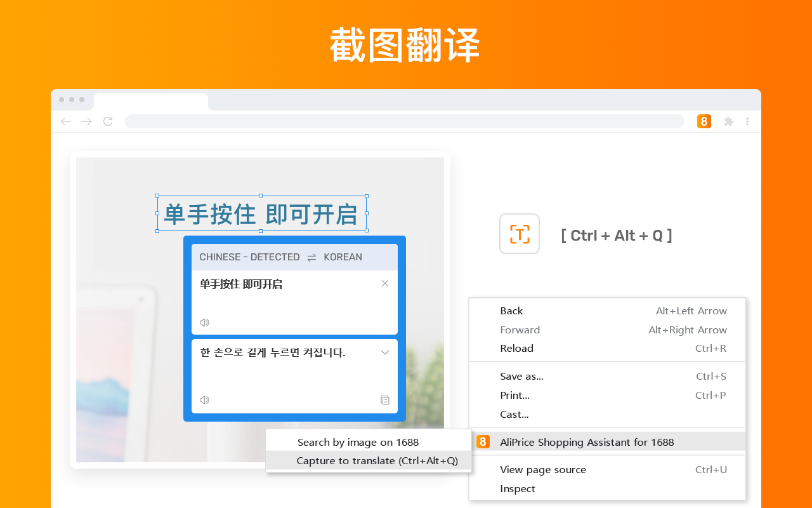Copy the Korean translation using the copy icon
Viewport: 812px width, 508px height.
385,399
